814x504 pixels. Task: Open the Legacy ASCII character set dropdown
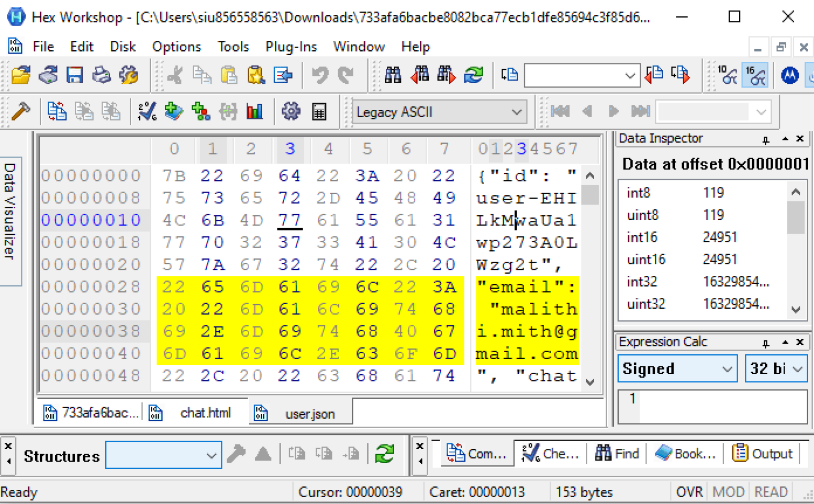pos(439,112)
